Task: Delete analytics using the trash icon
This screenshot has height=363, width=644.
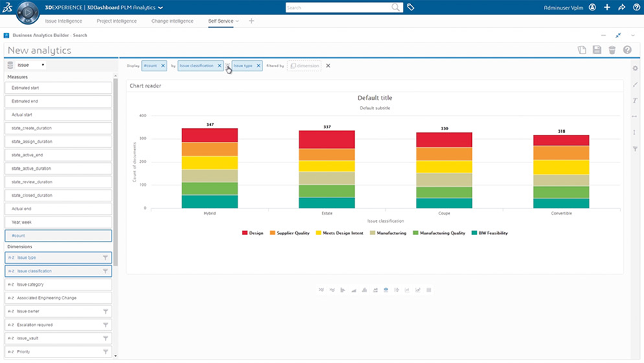Action: click(612, 50)
